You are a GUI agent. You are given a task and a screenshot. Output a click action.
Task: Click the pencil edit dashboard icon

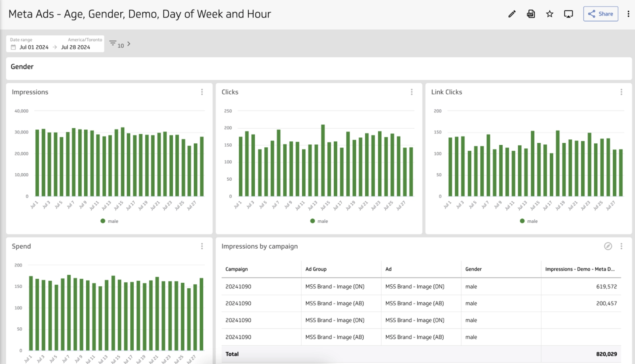point(512,14)
